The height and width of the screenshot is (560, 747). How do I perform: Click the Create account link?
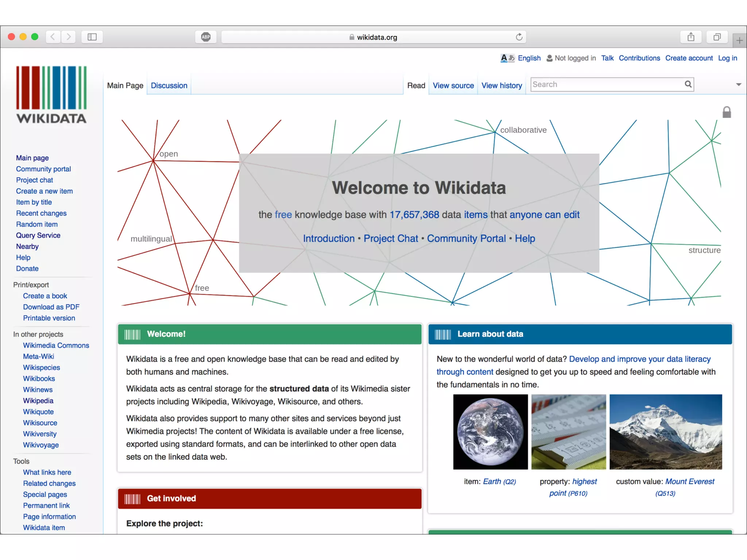[689, 58]
